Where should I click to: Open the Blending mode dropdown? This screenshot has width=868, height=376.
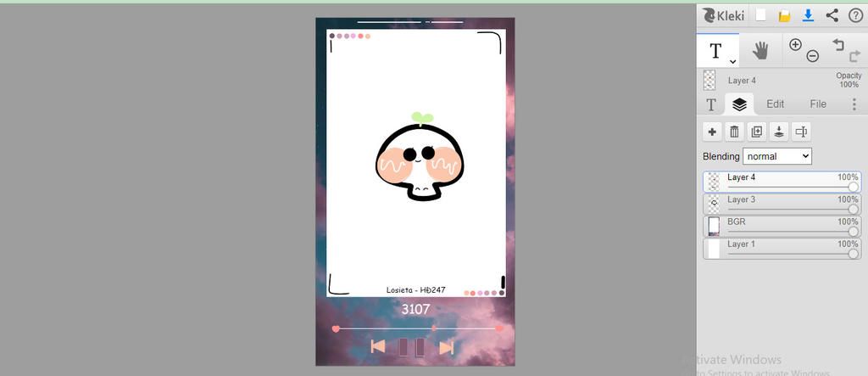(x=777, y=156)
